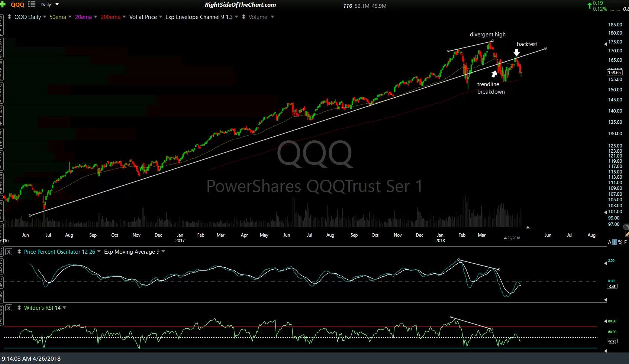Toggle percent scale % button
The height and width of the screenshot is (364, 629).
(x=620, y=242)
